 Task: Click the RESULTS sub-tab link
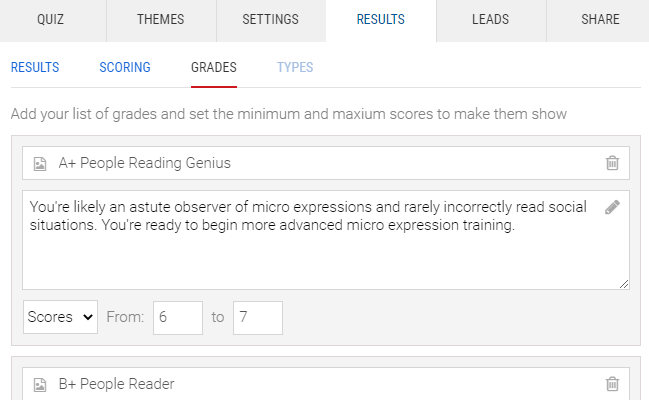click(35, 67)
